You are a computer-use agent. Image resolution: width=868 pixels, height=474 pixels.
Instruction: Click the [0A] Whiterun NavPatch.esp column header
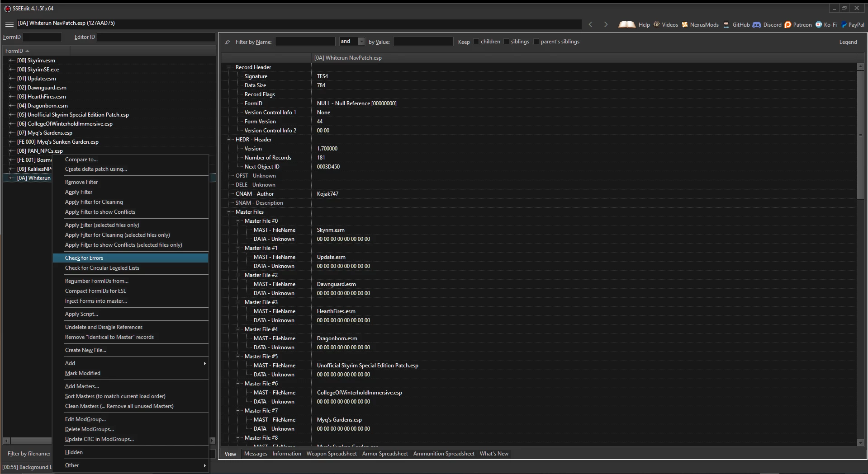tap(583, 58)
